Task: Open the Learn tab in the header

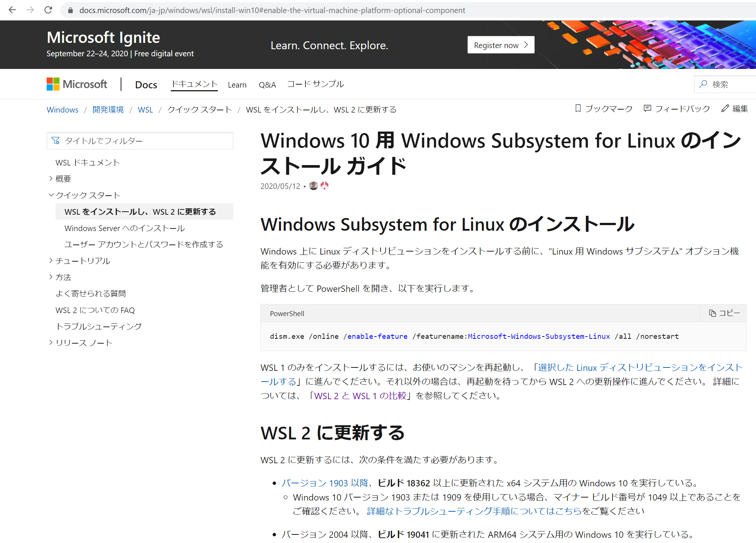Action: [237, 85]
